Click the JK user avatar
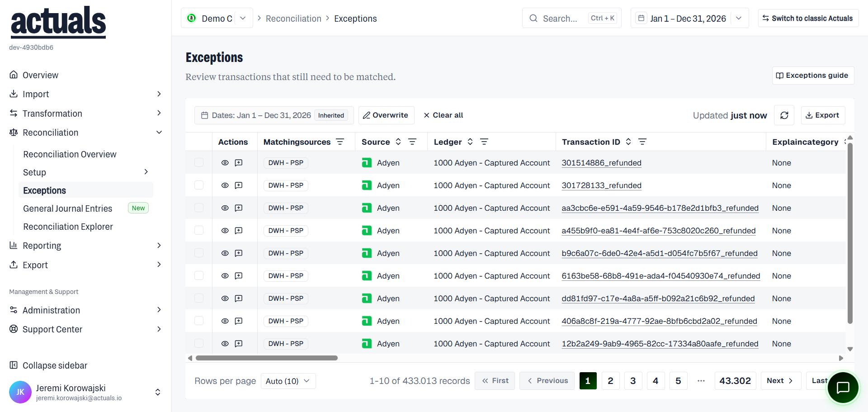Screen dimensions: 868x412 (20, 392)
